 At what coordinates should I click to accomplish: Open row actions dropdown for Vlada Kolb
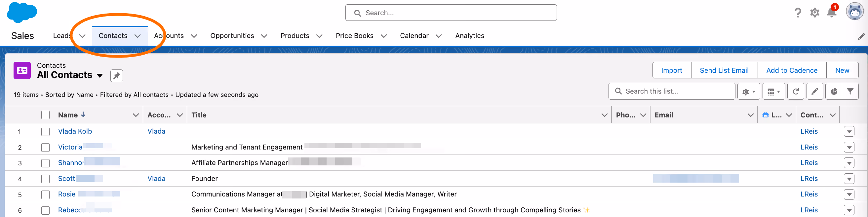(849, 131)
